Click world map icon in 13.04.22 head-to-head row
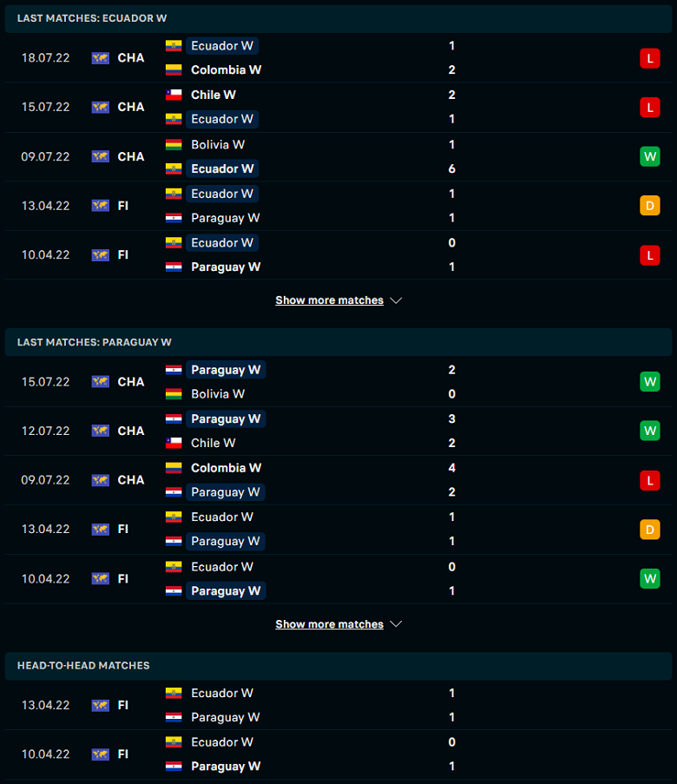This screenshot has width=677, height=784. 101,705
